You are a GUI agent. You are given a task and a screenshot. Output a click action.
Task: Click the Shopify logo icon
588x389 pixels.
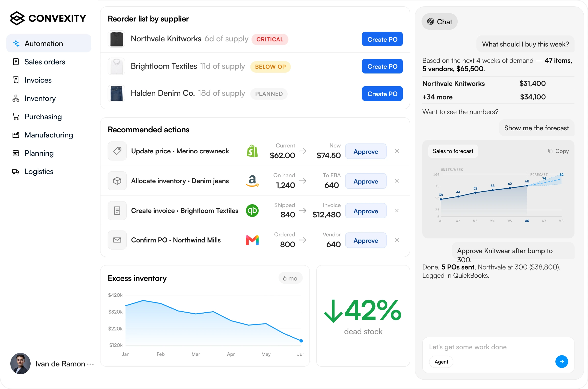[x=252, y=151]
